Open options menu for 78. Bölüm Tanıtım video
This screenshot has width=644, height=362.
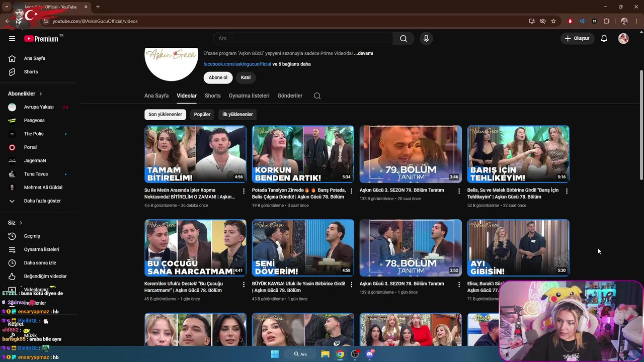[x=459, y=285]
